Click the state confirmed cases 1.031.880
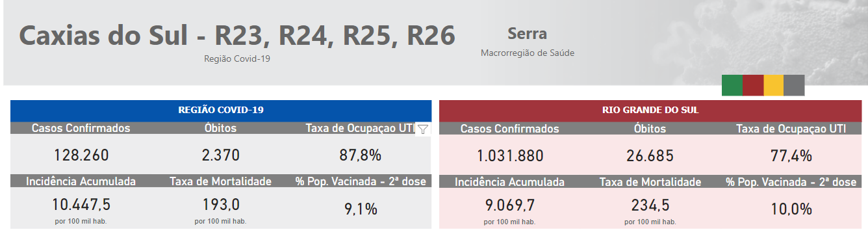Viewport: 868px width, 234px height. pyautogui.click(x=510, y=156)
